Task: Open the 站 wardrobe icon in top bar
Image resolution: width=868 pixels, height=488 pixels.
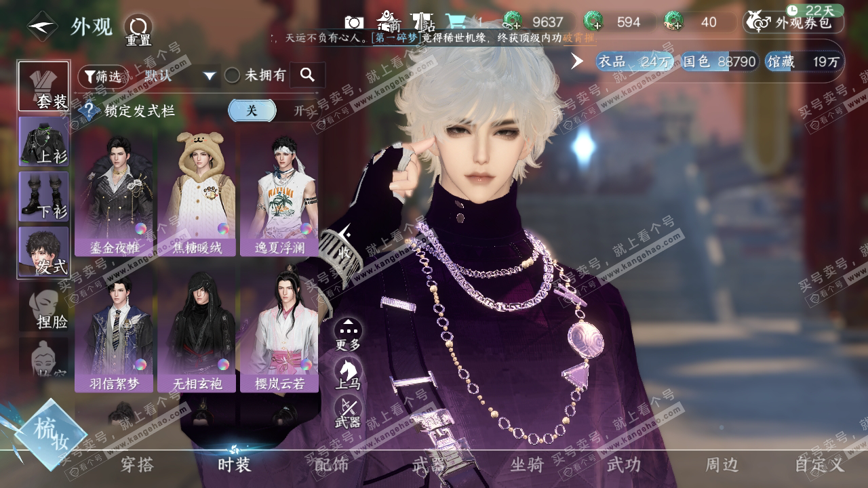Action: tap(425, 22)
